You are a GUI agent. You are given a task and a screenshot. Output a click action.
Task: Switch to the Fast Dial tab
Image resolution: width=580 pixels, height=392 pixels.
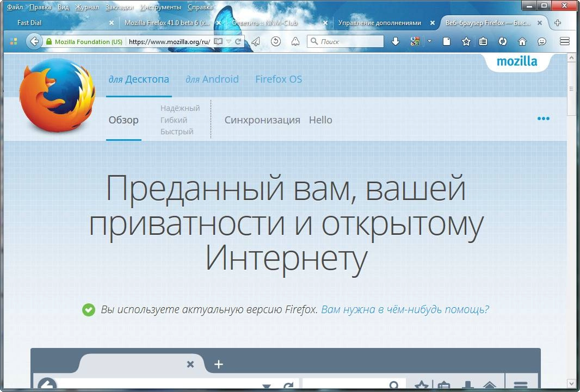pos(62,23)
